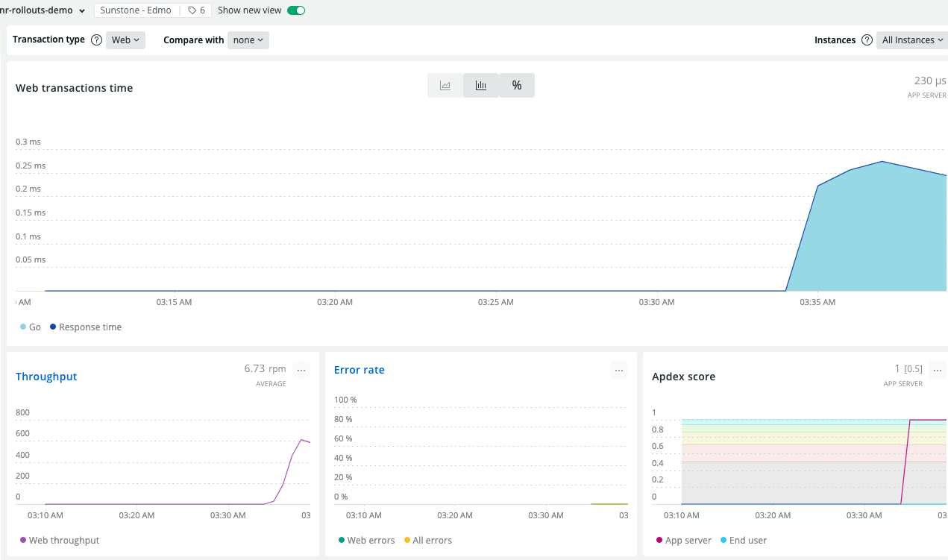Screen dimensions: 948x560
Task: Turn off the Show new view switch
Action: click(296, 10)
